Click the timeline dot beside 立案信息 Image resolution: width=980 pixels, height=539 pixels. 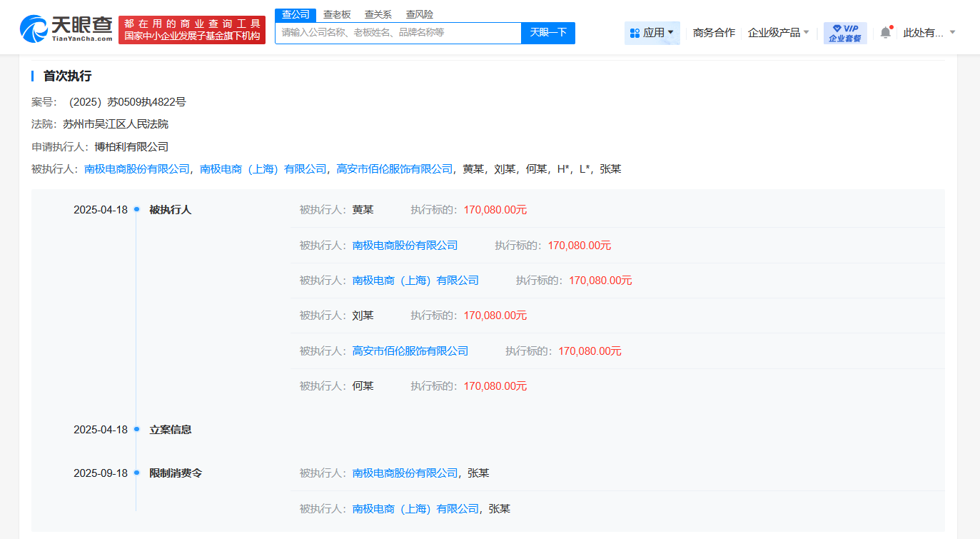(135, 430)
